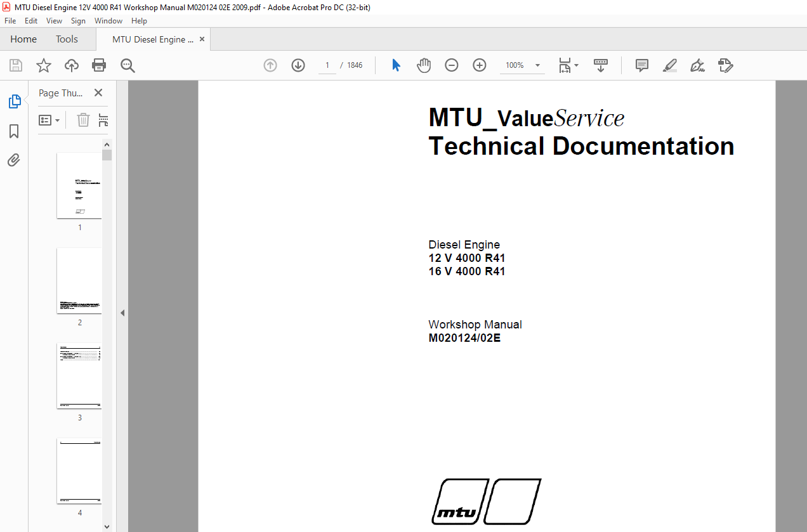Click the '12 V 4000 R41' text
807x532 pixels.
click(467, 258)
